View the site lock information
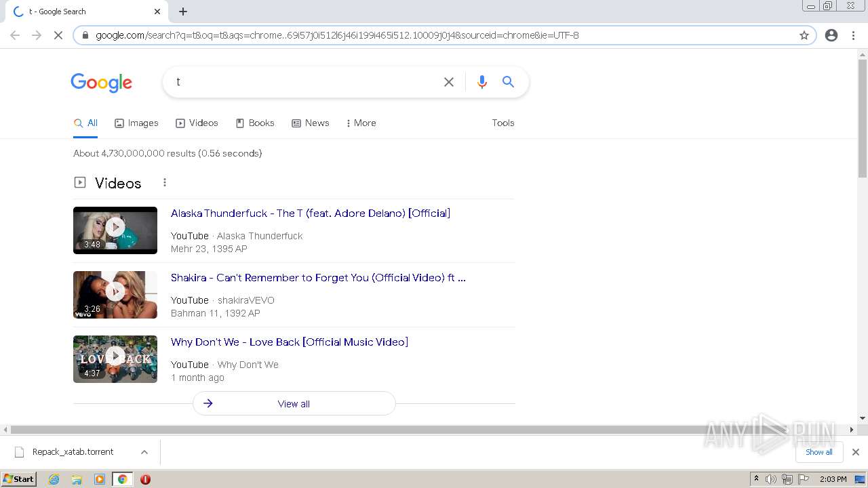The width and height of the screenshot is (868, 488). 85,35
